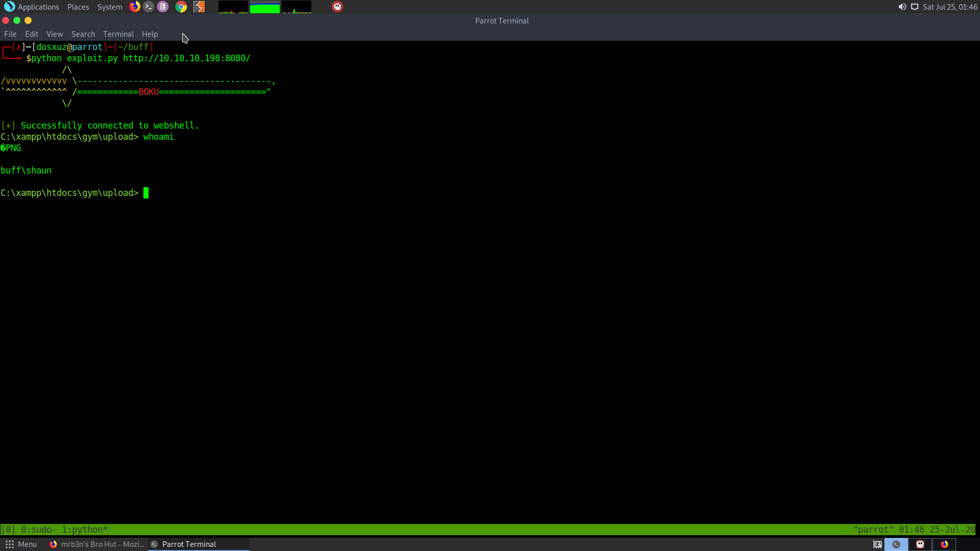Click the volume speaker icon
980x551 pixels.
click(902, 7)
